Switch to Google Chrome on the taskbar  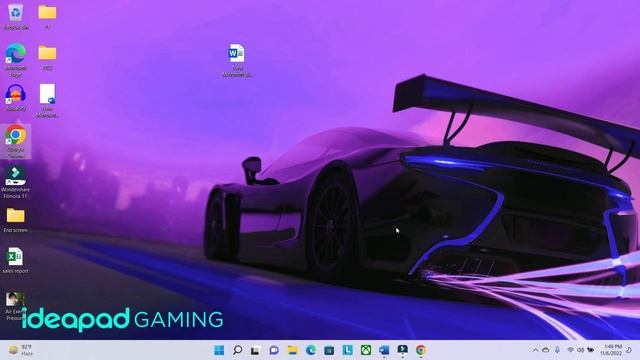tap(421, 350)
